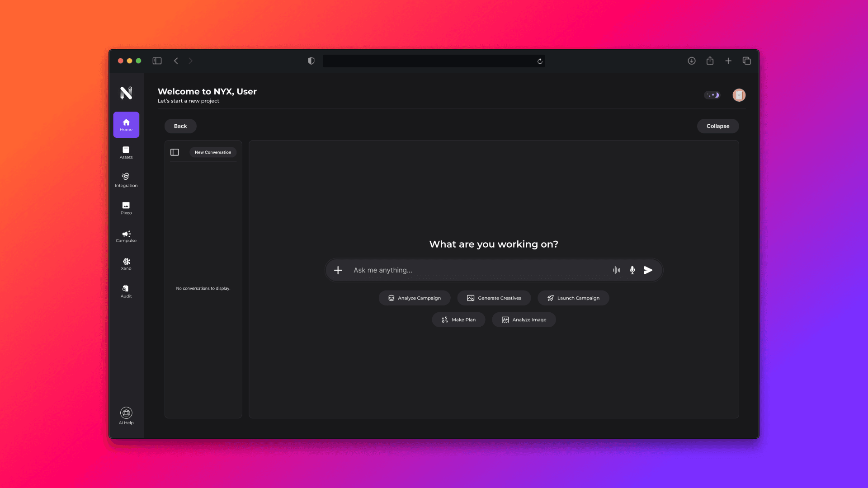
Task: Go forward with the browser forward arrow
Action: (x=190, y=61)
